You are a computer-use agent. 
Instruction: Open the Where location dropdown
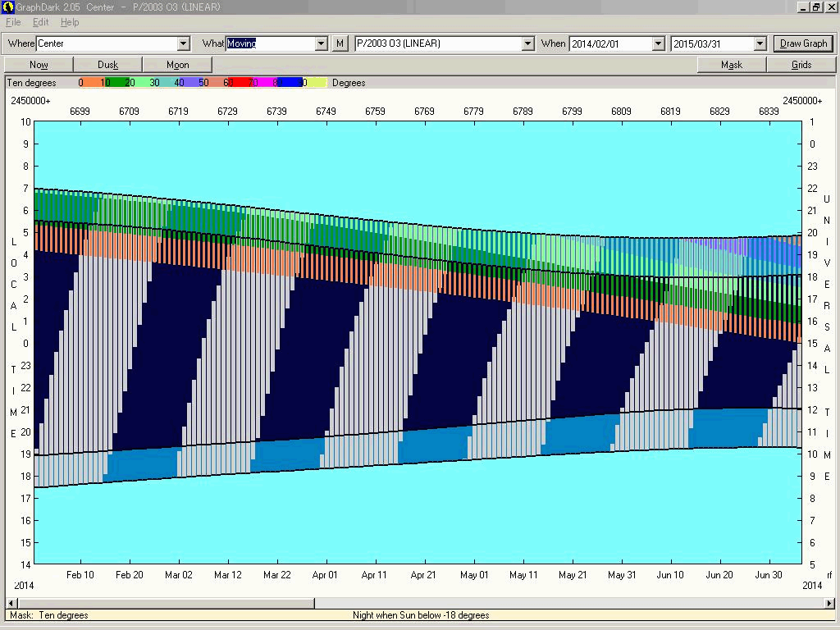184,43
